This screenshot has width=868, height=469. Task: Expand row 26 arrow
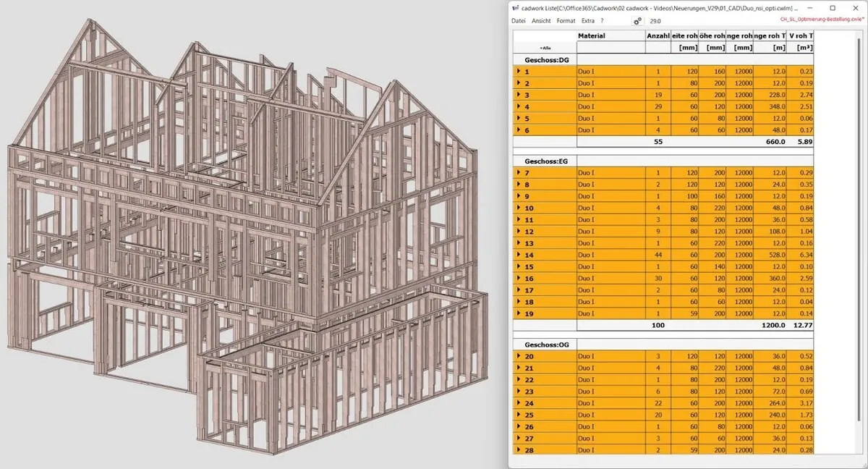click(x=519, y=426)
